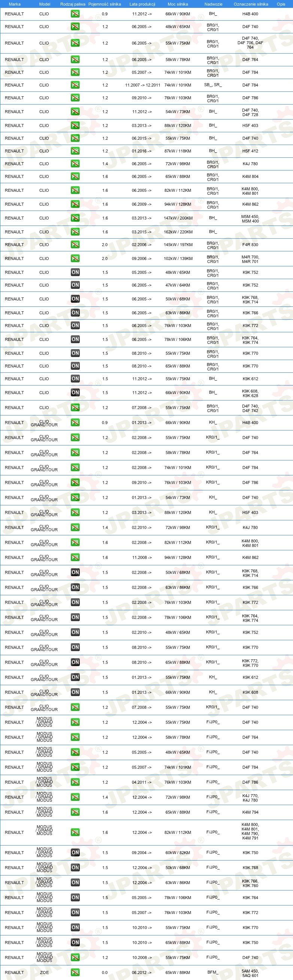Select 'ZOE' model cell
Screen dimensions: 293x980
(45, 973)
